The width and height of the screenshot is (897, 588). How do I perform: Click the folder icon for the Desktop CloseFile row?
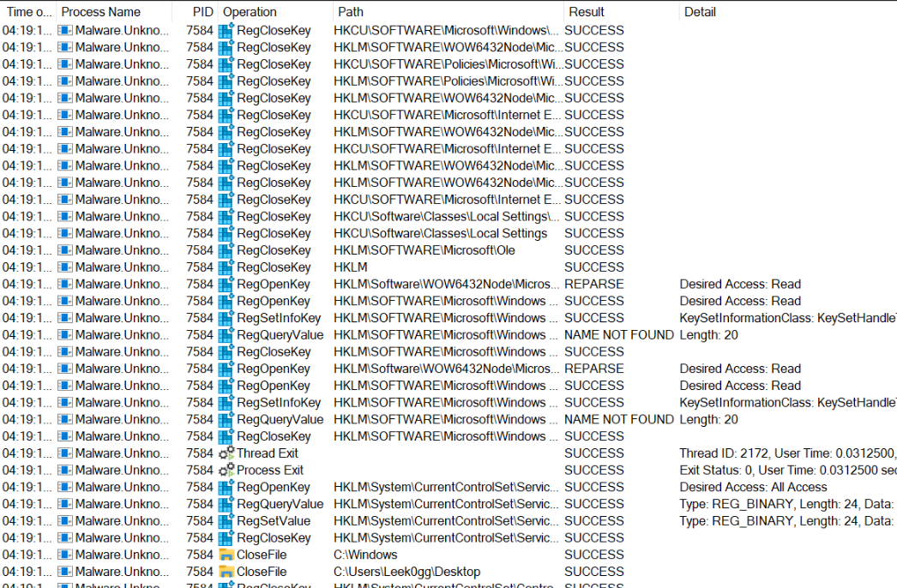point(226,572)
